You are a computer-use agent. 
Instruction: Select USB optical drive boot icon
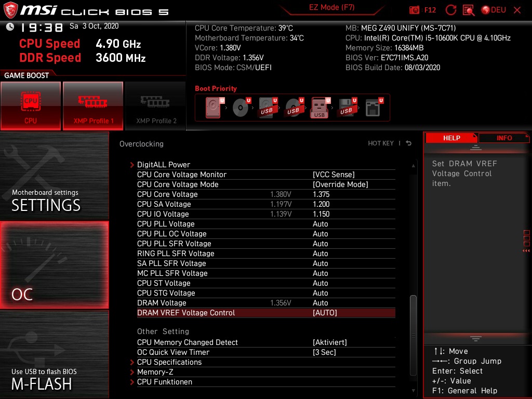(294, 108)
